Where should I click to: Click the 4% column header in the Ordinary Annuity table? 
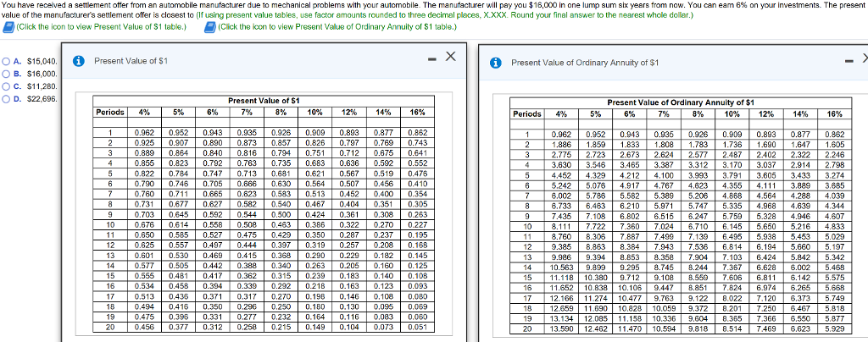pyautogui.click(x=561, y=113)
